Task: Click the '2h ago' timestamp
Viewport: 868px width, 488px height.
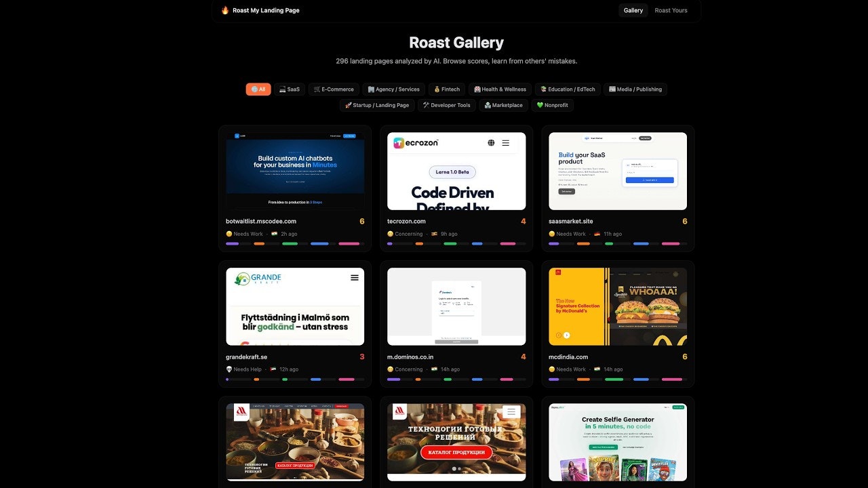Action: pos(290,234)
